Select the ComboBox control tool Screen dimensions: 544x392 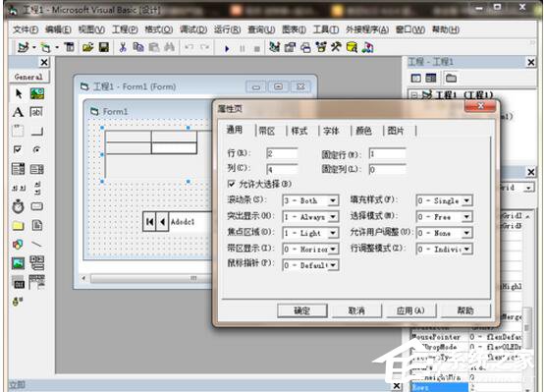point(18,169)
